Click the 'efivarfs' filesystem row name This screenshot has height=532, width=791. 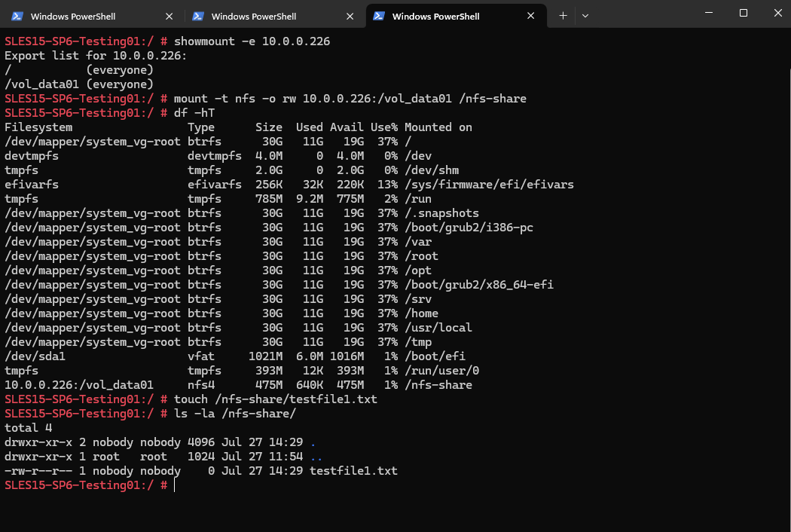32,184
